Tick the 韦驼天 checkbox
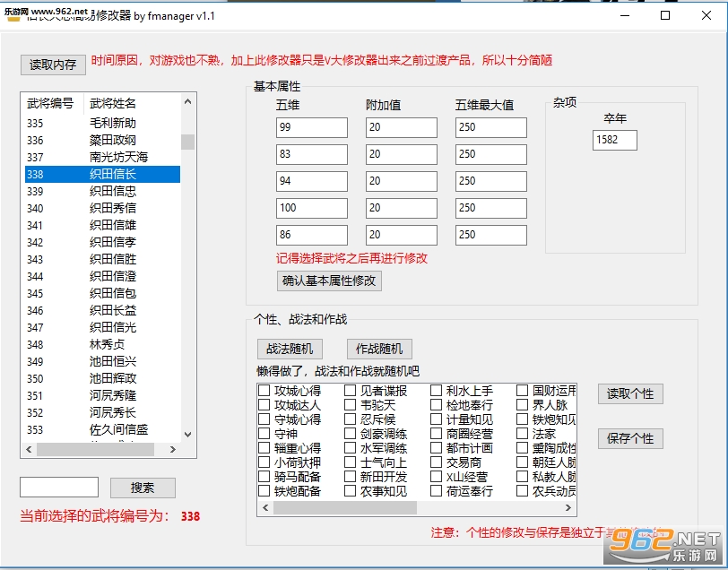728x570 pixels. point(350,405)
